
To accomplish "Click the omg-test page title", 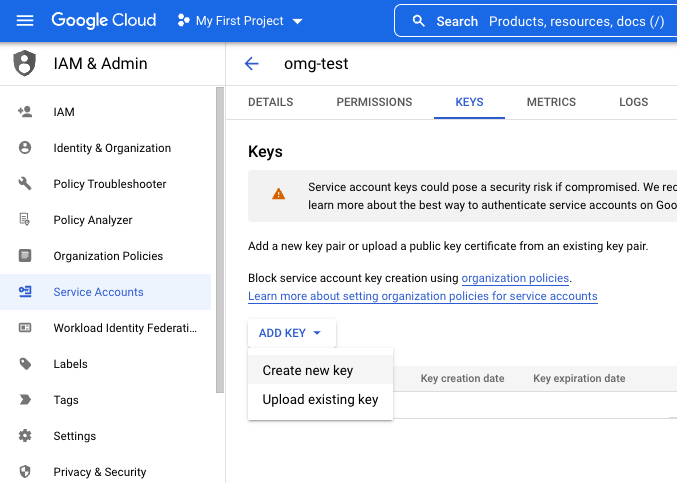I will 316,63.
